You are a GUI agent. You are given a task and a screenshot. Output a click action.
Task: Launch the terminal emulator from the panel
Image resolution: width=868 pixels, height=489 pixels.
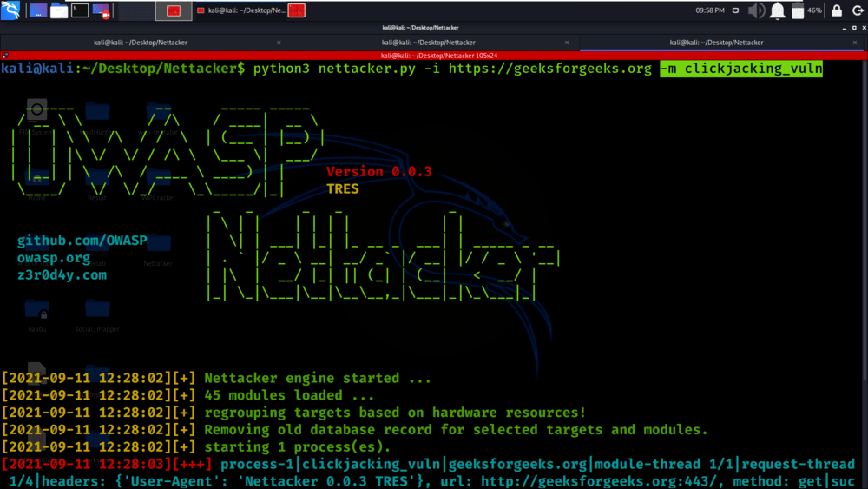pyautogui.click(x=80, y=10)
